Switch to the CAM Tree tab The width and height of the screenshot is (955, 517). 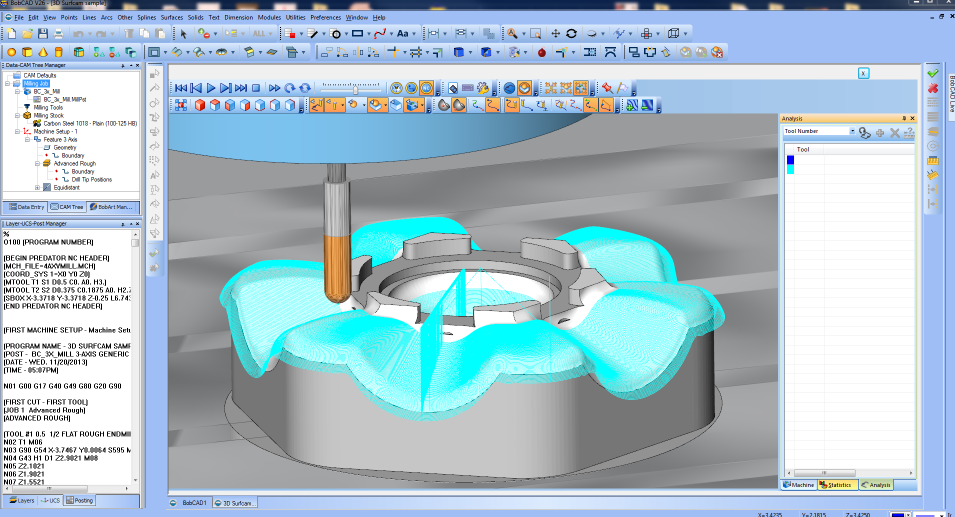[x=67, y=207]
